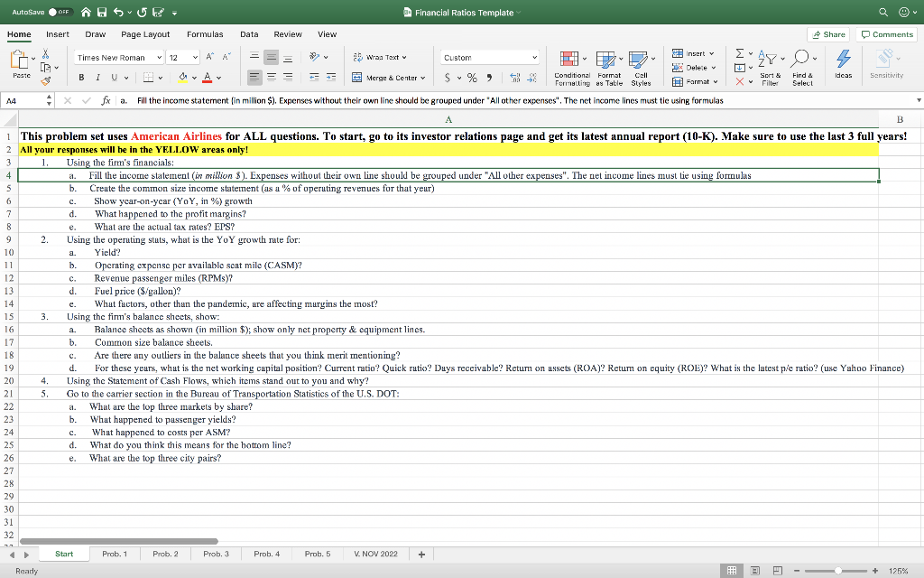This screenshot has width=924, height=578.
Task: Switch to Normal view in status bar
Action: tap(732, 571)
